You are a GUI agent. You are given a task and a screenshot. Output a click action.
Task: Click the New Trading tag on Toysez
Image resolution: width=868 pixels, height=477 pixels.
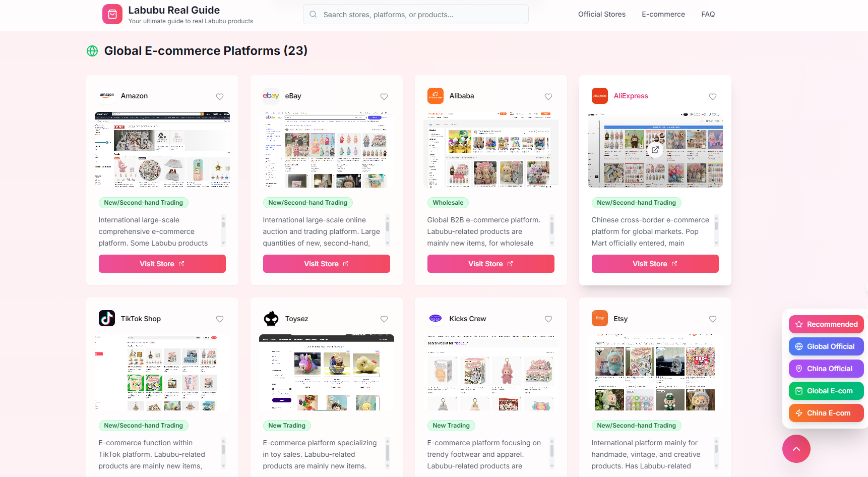pos(287,426)
